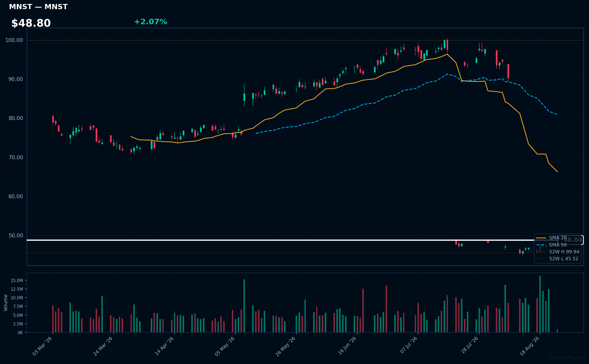Click the 50.00 price axis label

tap(16, 236)
